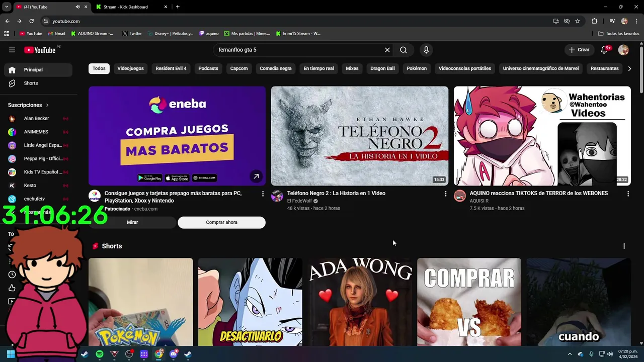Screen dimensions: 644x362
Task: Start voice search with the microphone icon
Action: 426,50
